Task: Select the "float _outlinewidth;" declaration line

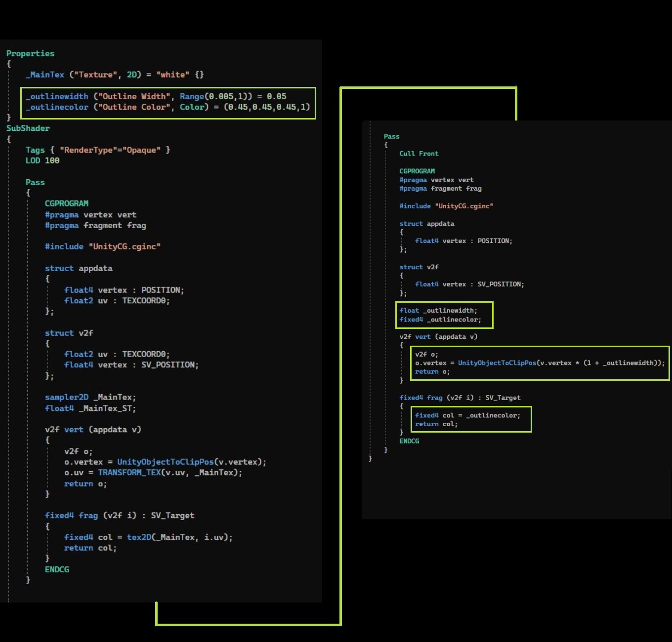Action: point(438,311)
